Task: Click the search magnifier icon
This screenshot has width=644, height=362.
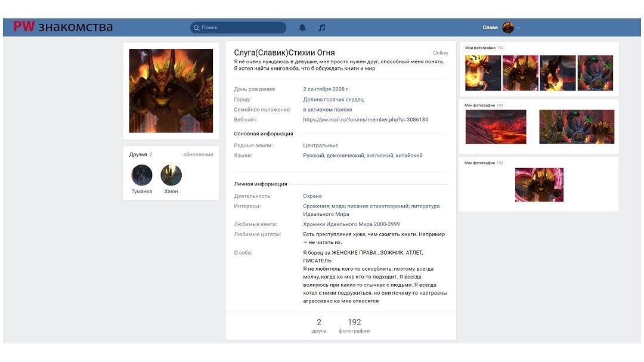Action: pyautogui.click(x=196, y=27)
